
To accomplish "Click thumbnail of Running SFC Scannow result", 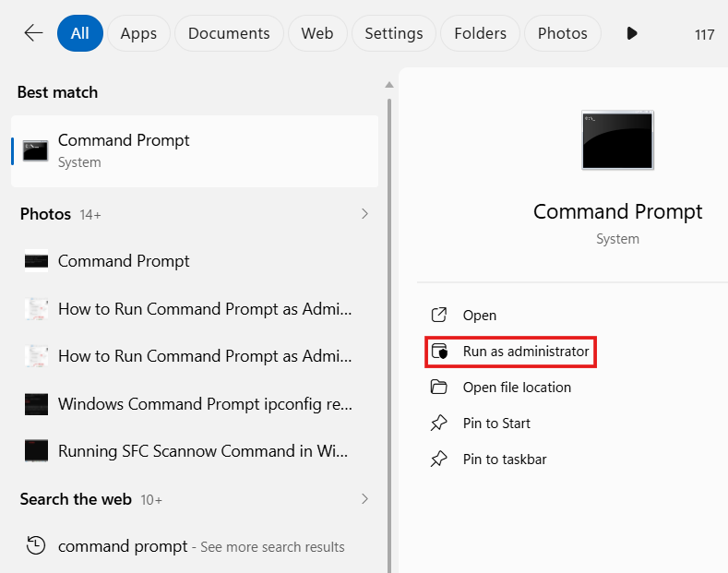I will [x=36, y=451].
